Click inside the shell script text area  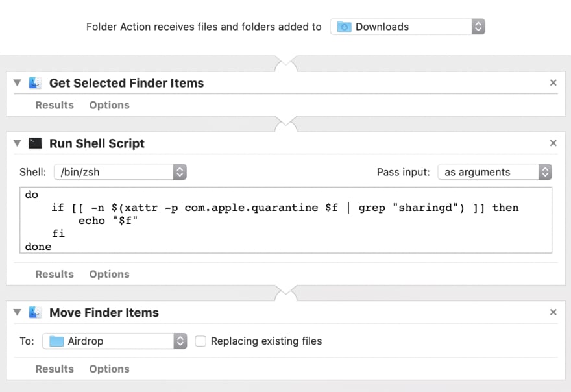coord(286,220)
